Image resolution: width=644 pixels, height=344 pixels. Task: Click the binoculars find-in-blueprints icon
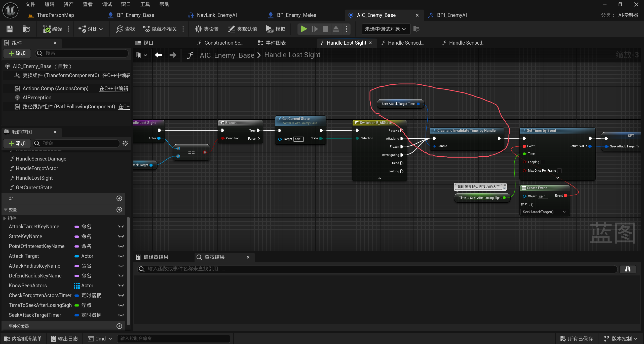628,269
